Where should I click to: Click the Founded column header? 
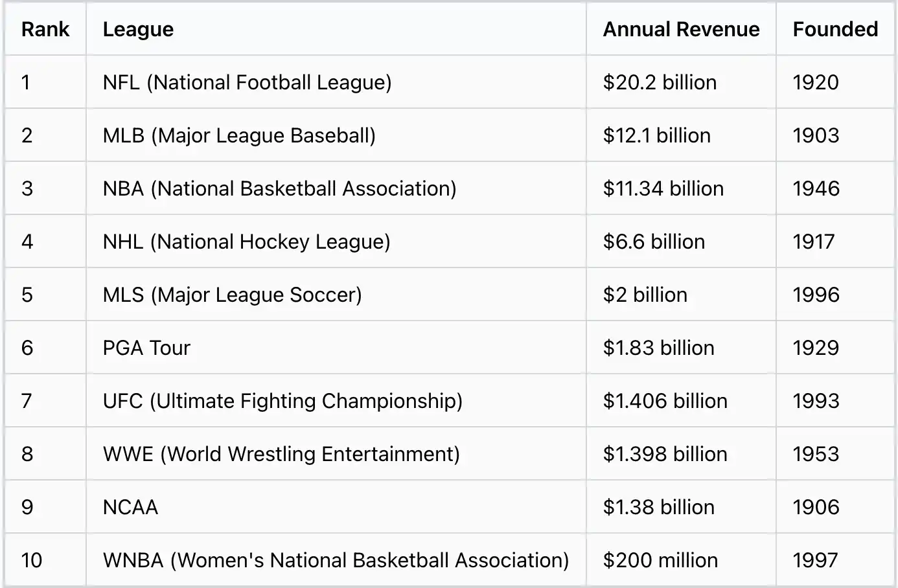pyautogui.click(x=835, y=30)
